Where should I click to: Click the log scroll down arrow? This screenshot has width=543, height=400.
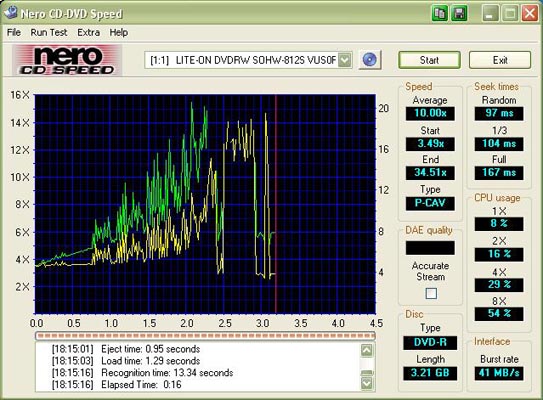(367, 383)
